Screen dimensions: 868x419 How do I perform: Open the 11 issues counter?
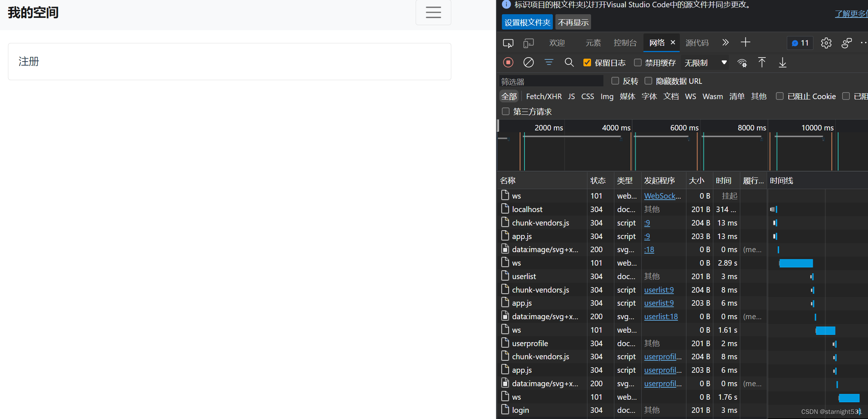pyautogui.click(x=800, y=43)
